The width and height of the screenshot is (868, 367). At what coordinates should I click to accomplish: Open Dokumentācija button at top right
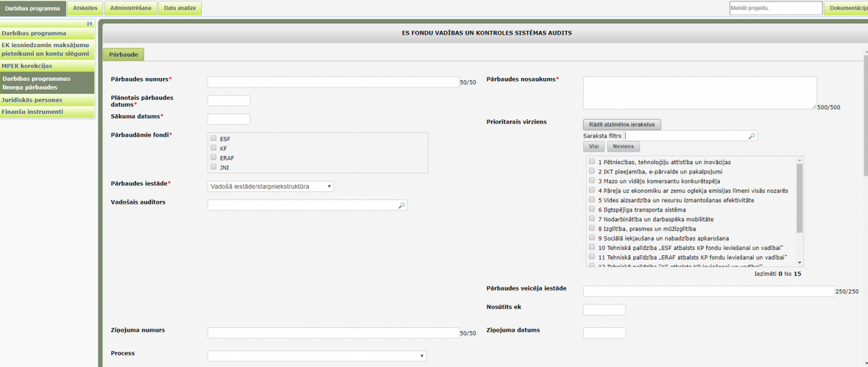[x=846, y=8]
